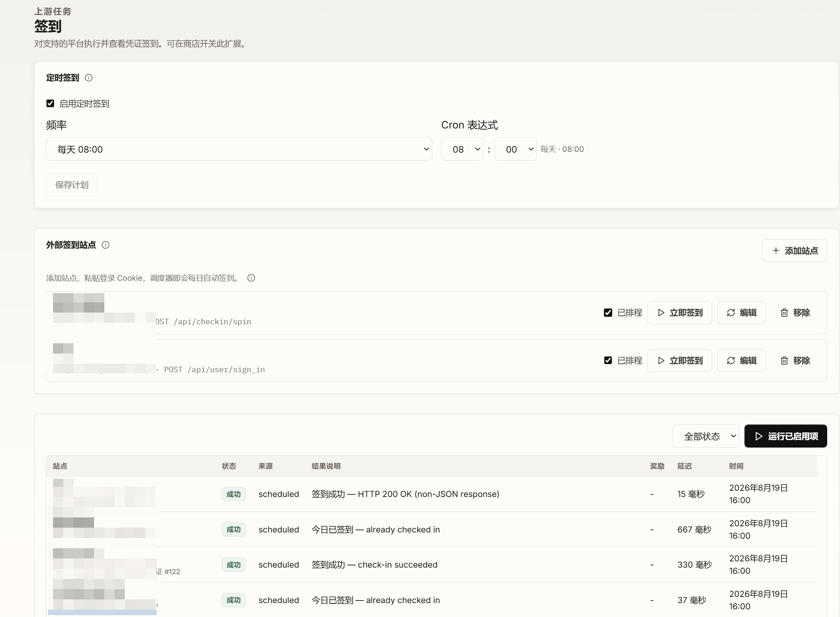Click the info icon beside 定时签到

(89, 78)
